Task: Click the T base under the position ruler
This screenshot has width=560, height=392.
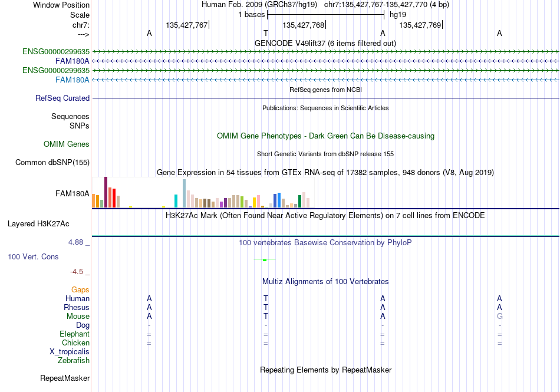Action: (x=266, y=33)
